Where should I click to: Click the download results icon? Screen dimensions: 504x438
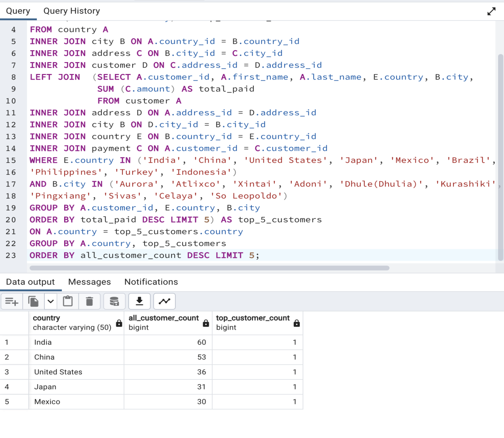coord(139,301)
